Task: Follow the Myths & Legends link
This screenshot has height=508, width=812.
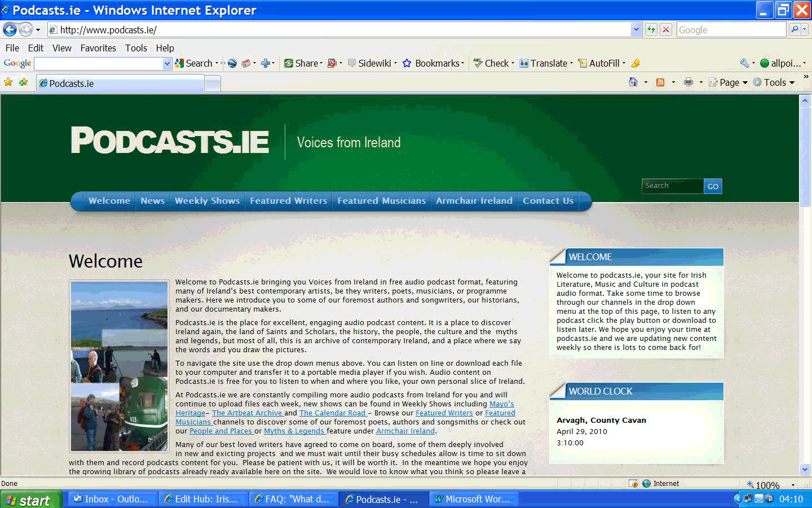Action: click(x=294, y=431)
